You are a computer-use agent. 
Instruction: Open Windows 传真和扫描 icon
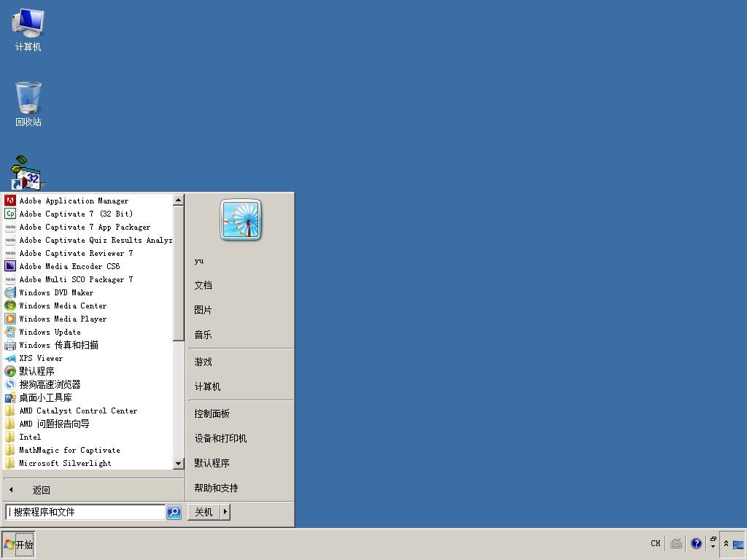pos(10,345)
